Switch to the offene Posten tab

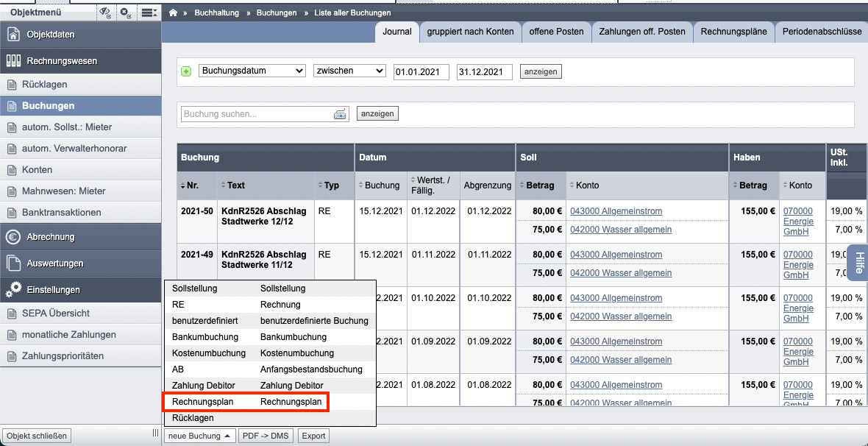(x=556, y=32)
